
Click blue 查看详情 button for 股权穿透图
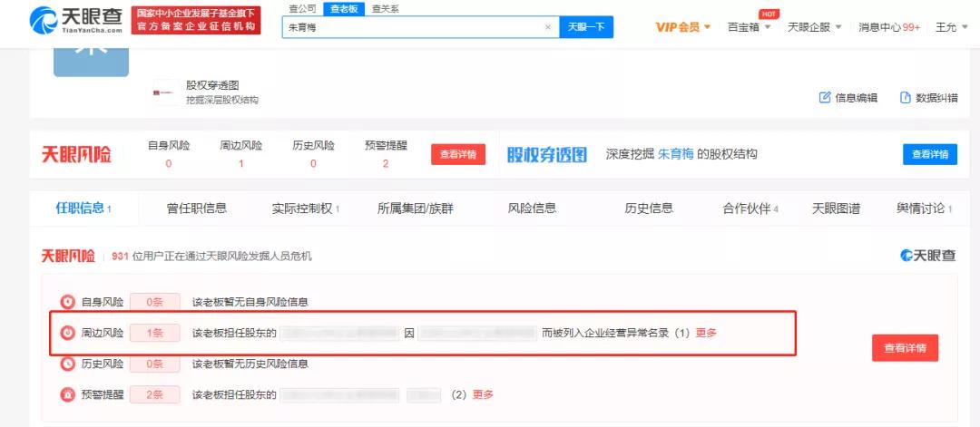[929, 154]
